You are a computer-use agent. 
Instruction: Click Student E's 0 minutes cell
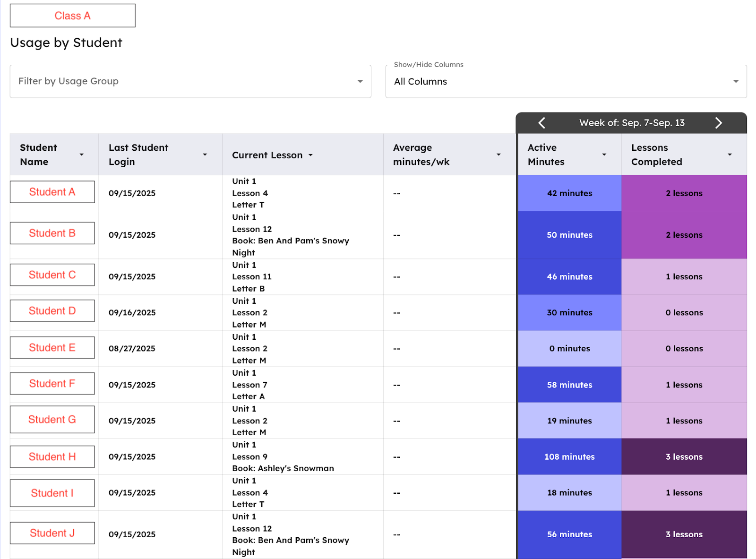569,349
